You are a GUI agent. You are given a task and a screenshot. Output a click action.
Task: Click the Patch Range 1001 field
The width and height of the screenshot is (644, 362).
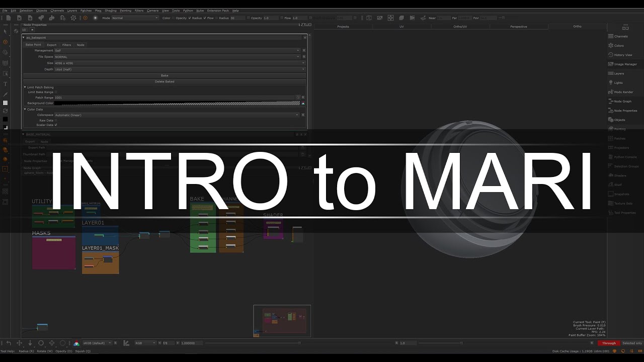pyautogui.click(x=175, y=97)
